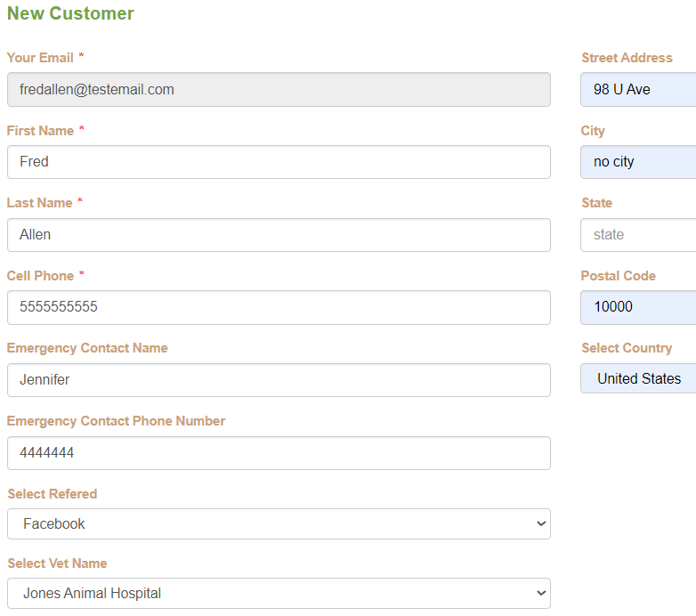Click the Last Name field containing Allen
This screenshot has height=616, width=696.
[279, 235]
